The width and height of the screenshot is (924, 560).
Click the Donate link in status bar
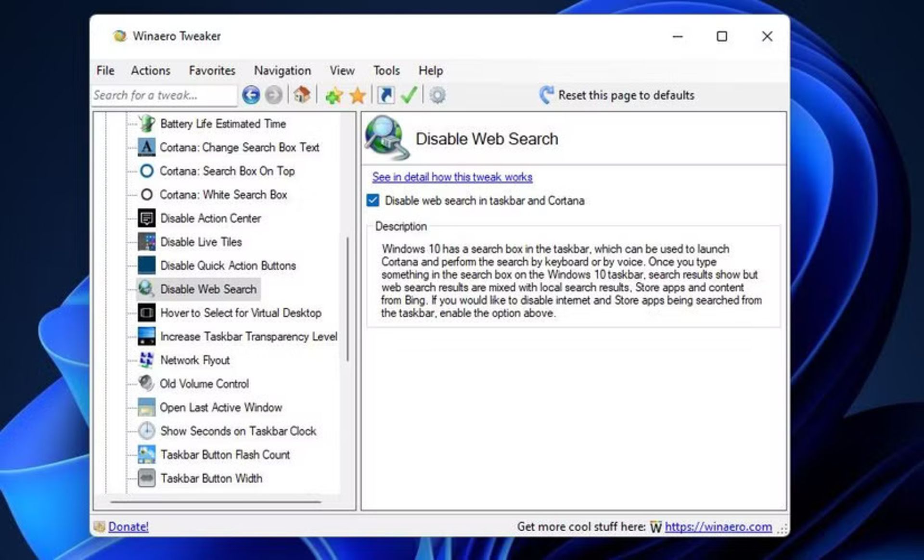128,526
